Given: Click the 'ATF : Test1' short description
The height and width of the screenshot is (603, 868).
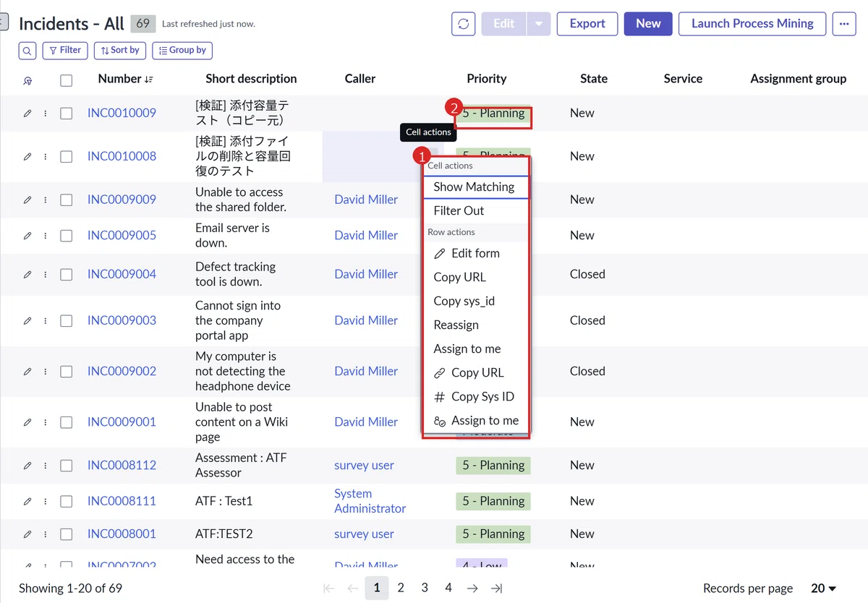Looking at the screenshot, I should coord(224,501).
